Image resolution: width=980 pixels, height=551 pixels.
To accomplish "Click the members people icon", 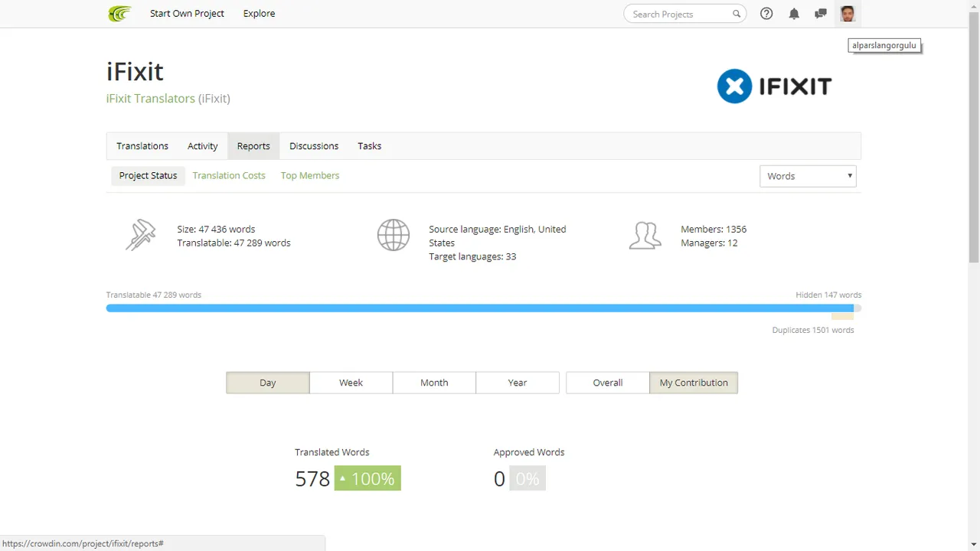I will click(645, 235).
